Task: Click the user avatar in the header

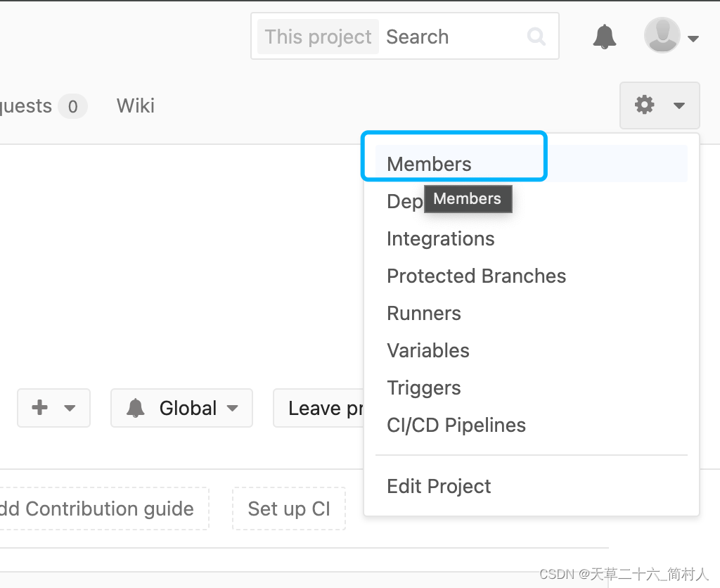Action: (662, 35)
